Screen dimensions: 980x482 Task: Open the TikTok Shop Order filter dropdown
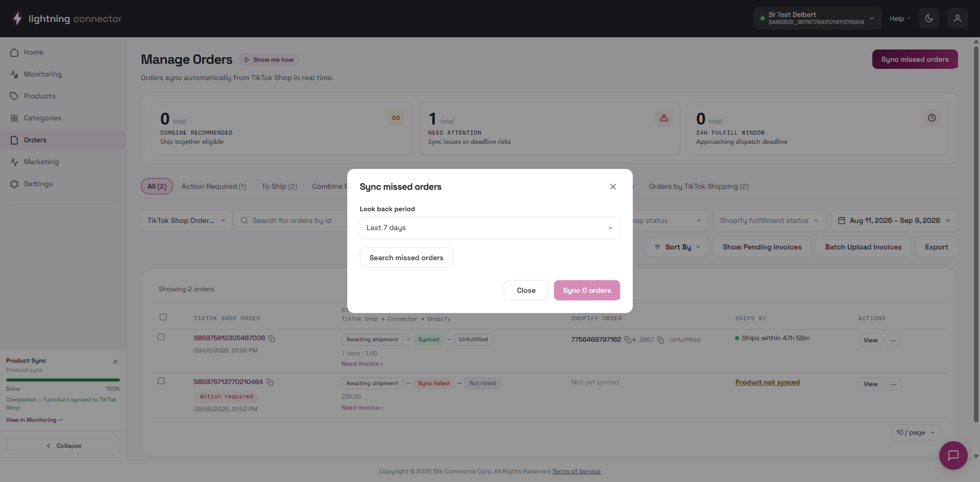tap(187, 220)
